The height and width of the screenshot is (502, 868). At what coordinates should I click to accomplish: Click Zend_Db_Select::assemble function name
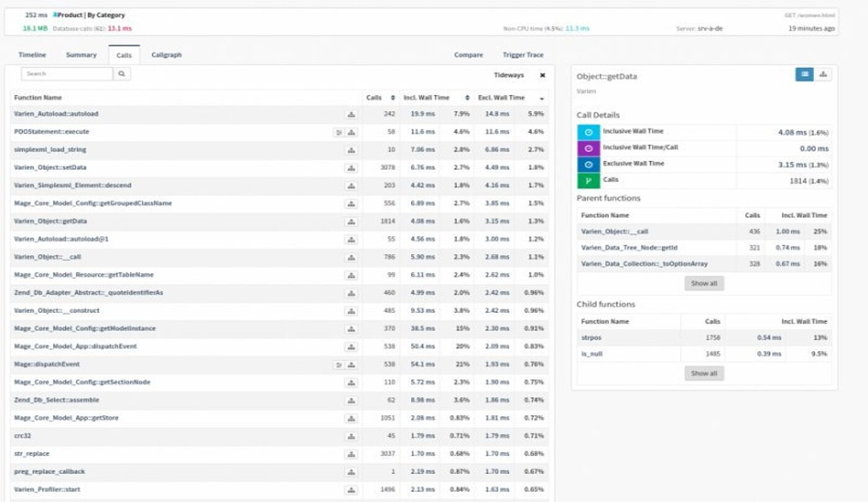coord(56,400)
